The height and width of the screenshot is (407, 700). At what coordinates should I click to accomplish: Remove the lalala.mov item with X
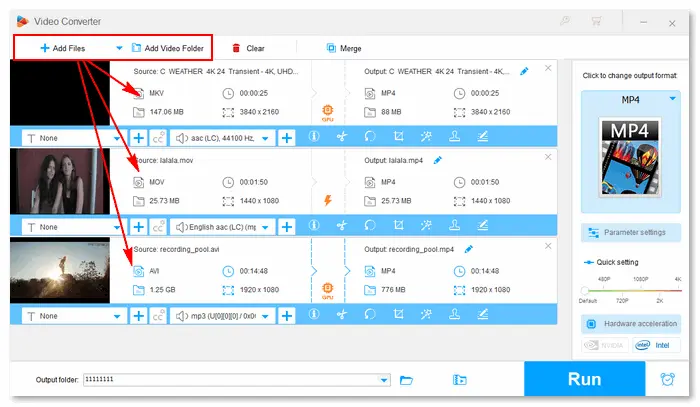pyautogui.click(x=548, y=157)
